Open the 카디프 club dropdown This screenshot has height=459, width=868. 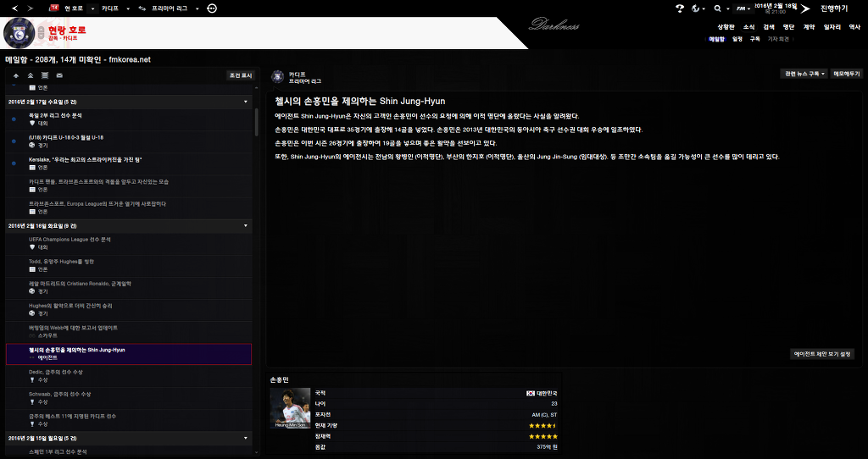click(129, 8)
